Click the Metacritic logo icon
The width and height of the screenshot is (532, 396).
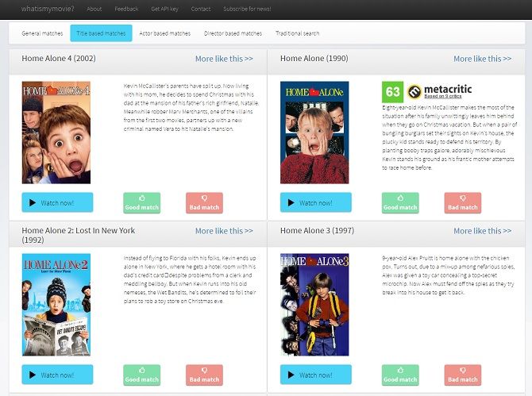point(414,91)
